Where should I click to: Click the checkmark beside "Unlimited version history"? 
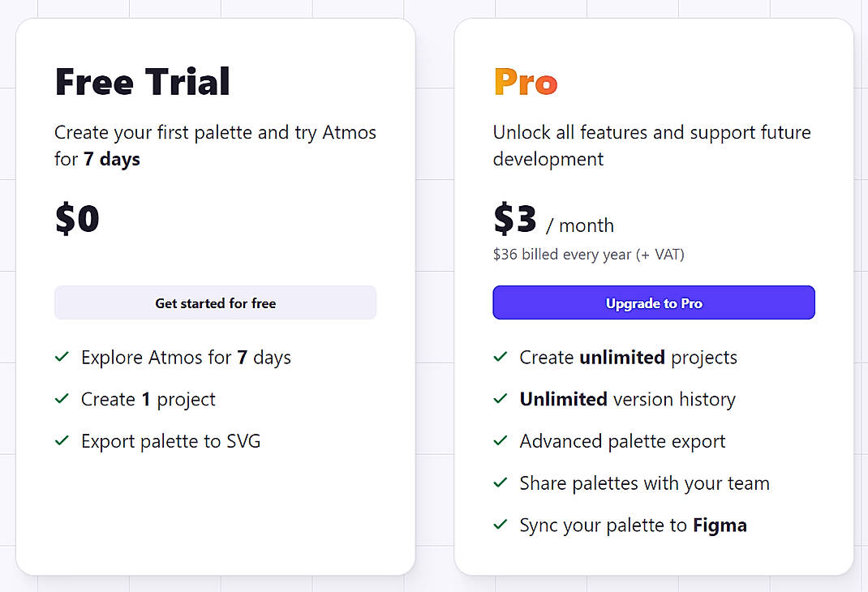click(x=501, y=399)
